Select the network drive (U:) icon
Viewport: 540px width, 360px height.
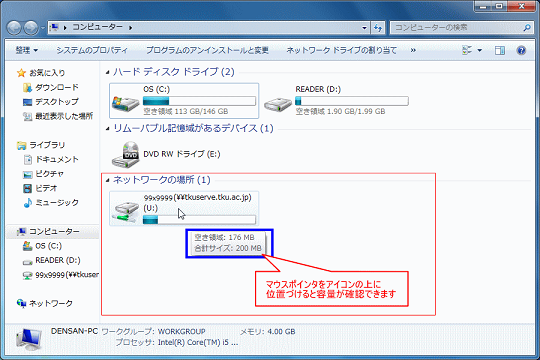click(126, 212)
